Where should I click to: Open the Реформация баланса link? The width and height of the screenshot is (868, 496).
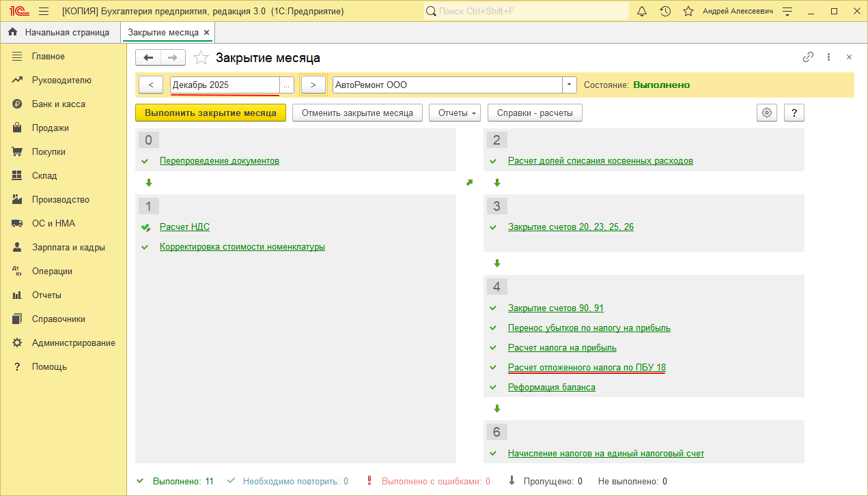point(551,387)
